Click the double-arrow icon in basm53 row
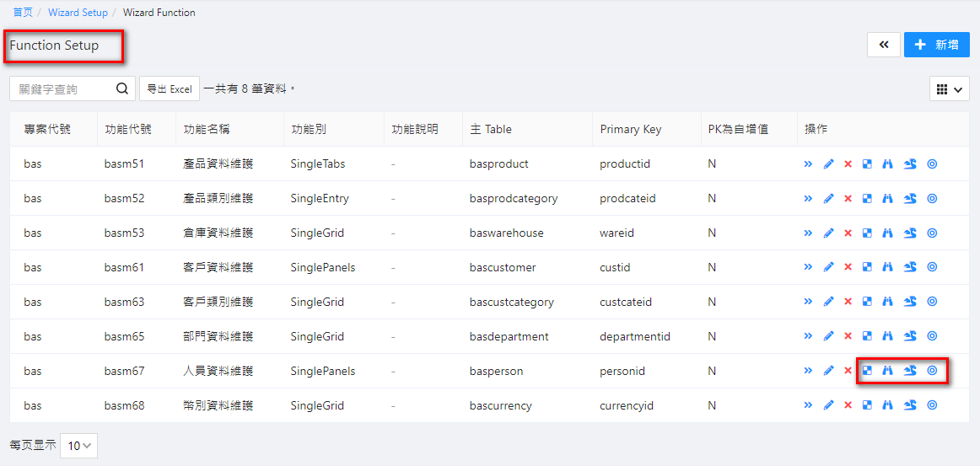This screenshot has width=980, height=466. (808, 233)
